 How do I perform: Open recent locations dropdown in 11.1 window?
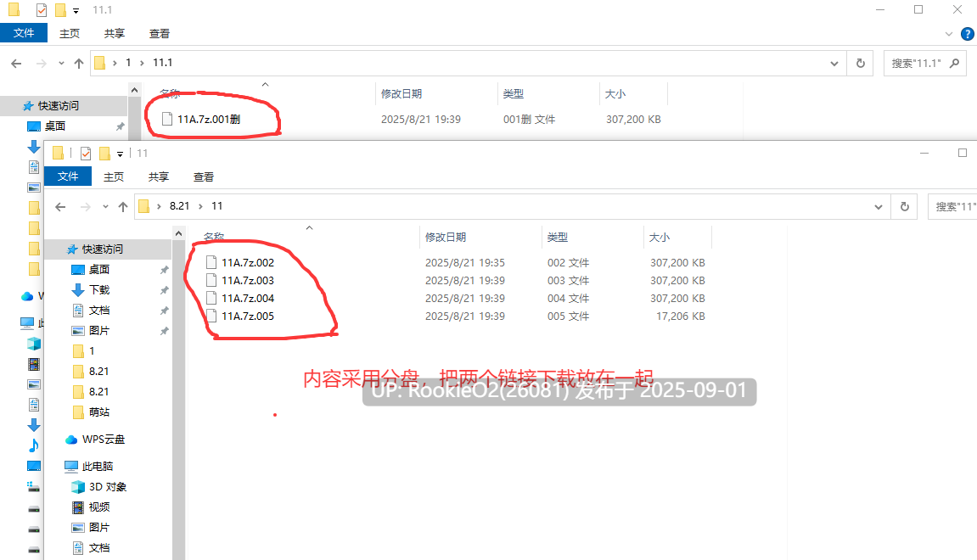tap(61, 63)
